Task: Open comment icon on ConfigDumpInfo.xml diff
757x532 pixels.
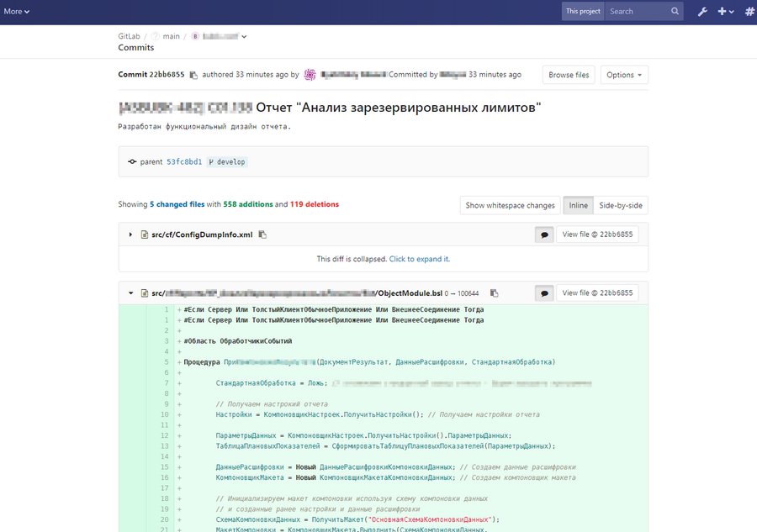Action: (x=544, y=234)
